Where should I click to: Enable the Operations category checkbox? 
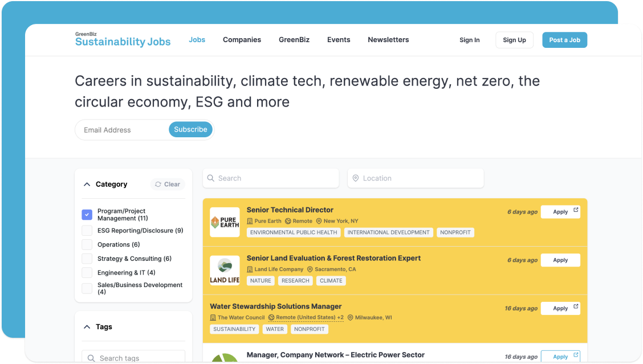coord(87,244)
